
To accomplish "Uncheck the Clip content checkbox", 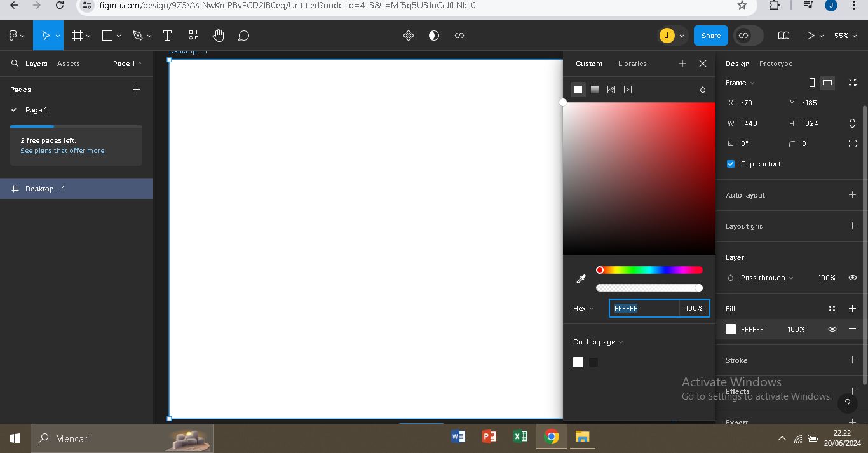I will click(731, 164).
